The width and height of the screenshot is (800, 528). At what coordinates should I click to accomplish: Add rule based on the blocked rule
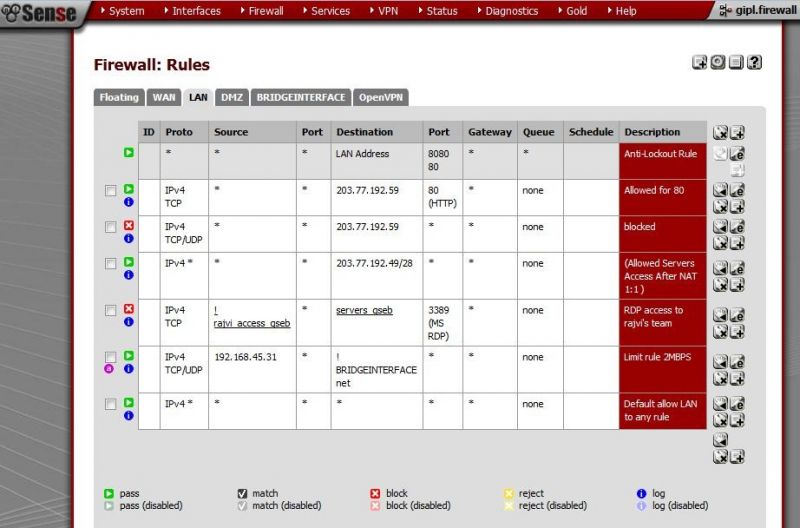point(737,243)
